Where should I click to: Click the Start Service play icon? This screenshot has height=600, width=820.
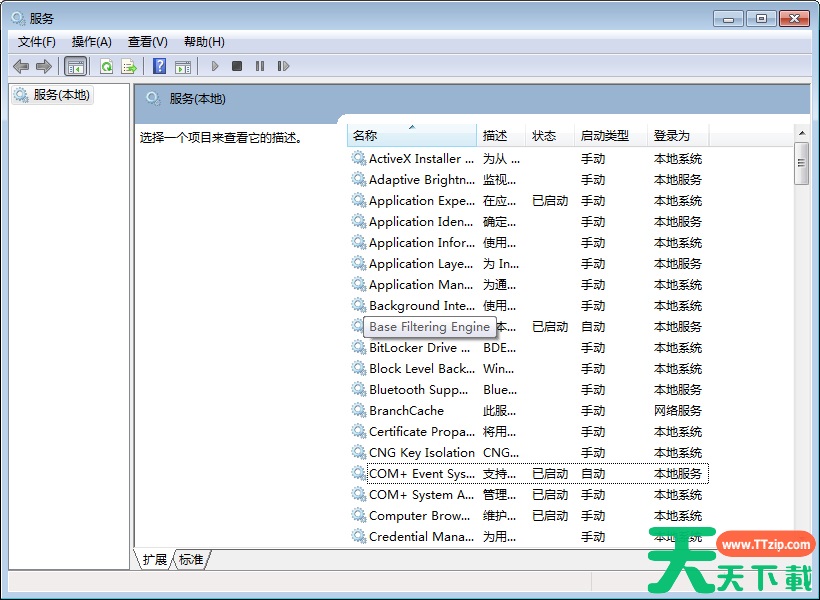point(214,66)
